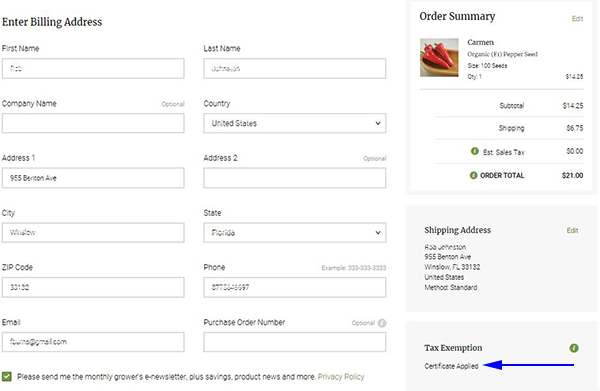Click the First Name input field

coord(93,68)
